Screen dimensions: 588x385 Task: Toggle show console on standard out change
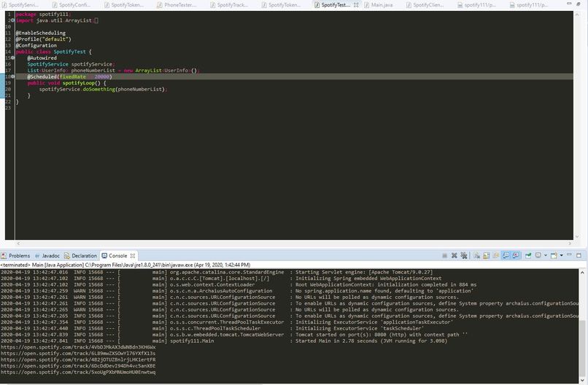pos(506,255)
